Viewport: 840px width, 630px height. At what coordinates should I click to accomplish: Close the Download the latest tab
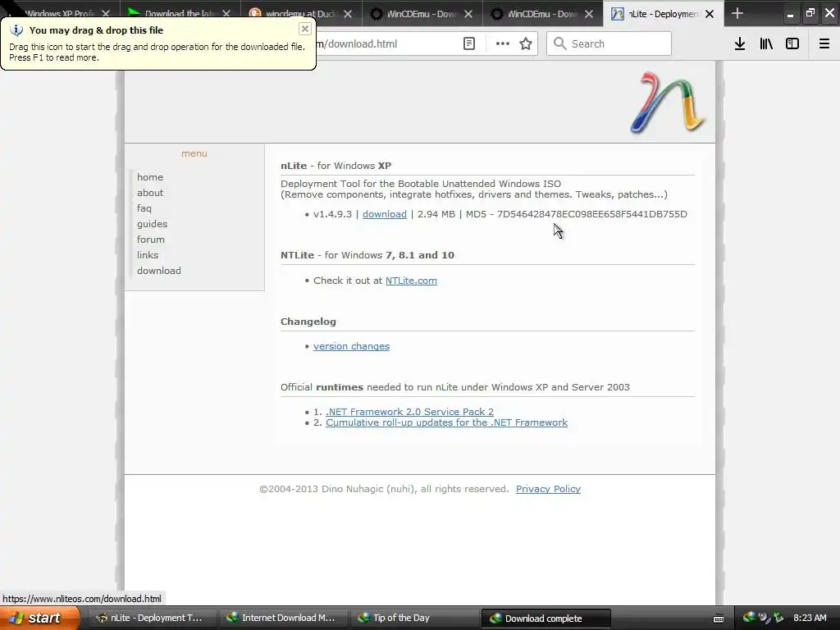click(x=226, y=14)
